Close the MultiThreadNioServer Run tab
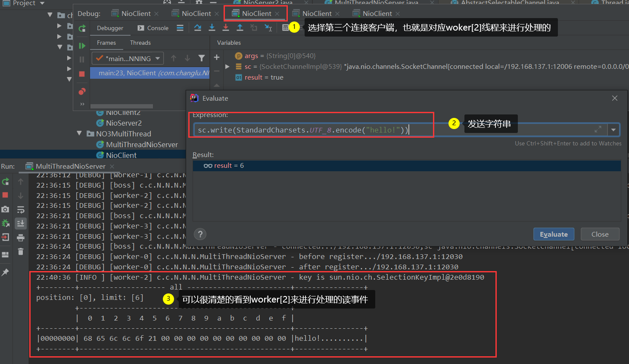Screen dimensions: 629x364 [x=112, y=167]
